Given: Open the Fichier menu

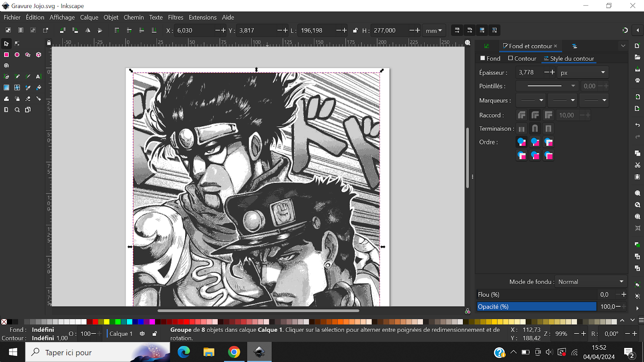Looking at the screenshot, I should (x=12, y=17).
